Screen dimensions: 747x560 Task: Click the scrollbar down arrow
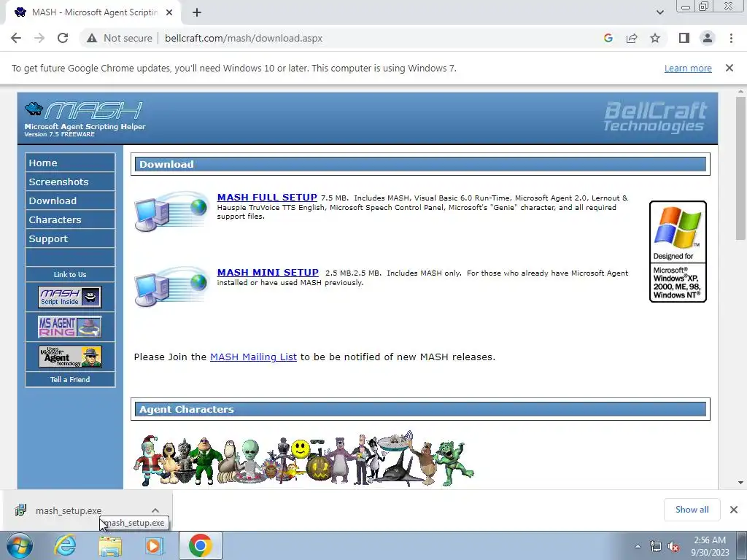740,483
